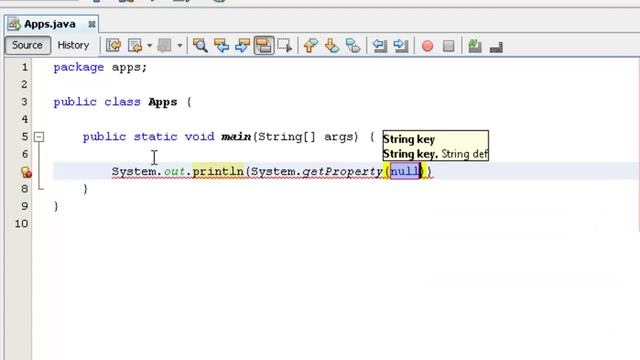Click the Comment lines icon

click(x=475, y=45)
